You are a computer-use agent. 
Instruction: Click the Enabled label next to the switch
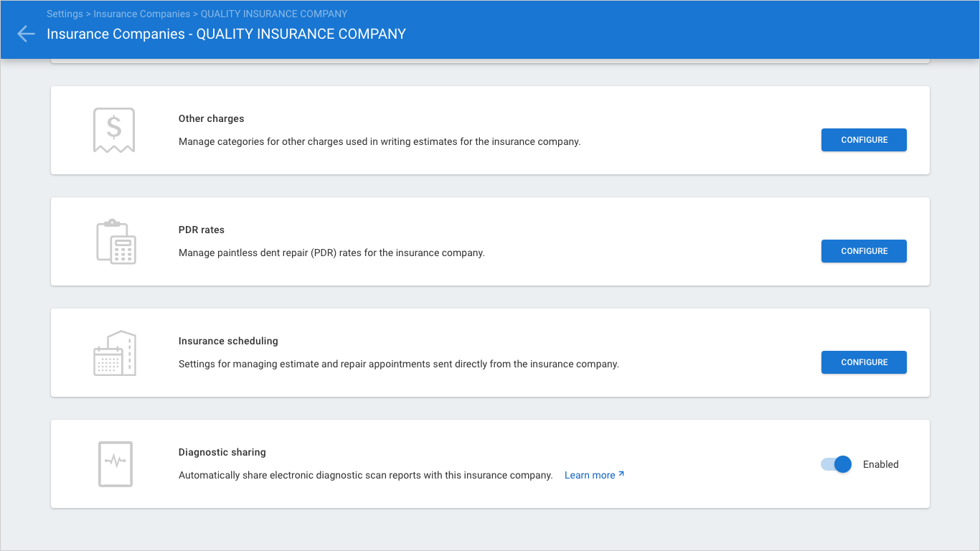click(880, 464)
